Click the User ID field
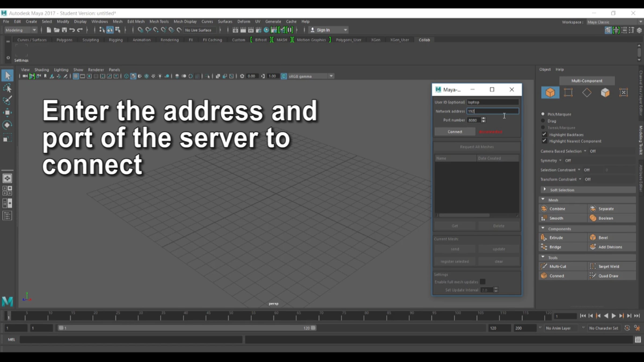The height and width of the screenshot is (362, 644). 493,102
